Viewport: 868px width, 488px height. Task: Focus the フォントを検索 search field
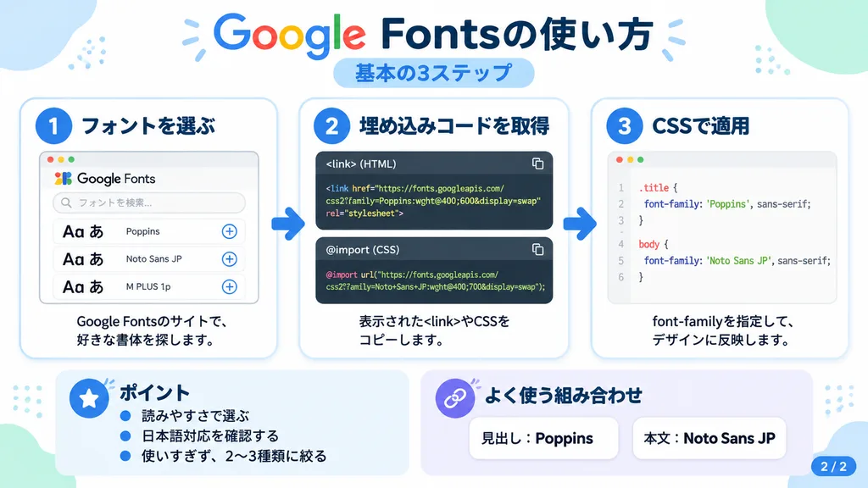(x=149, y=202)
